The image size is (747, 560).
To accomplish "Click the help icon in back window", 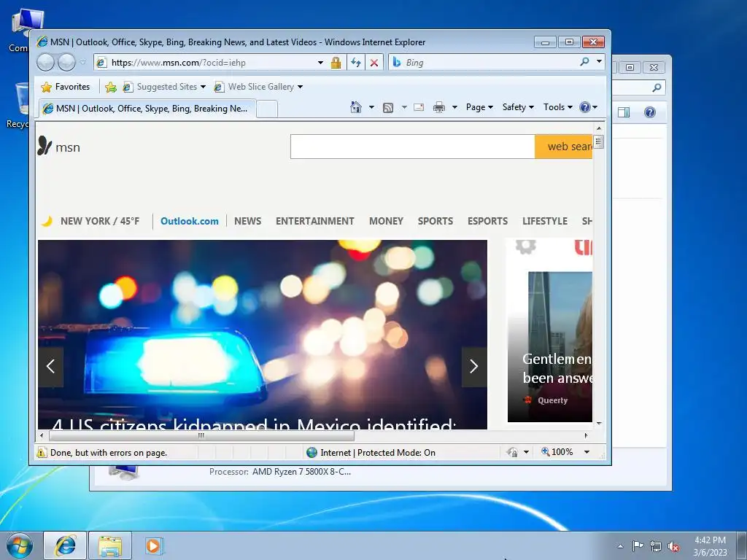I will coord(650,112).
